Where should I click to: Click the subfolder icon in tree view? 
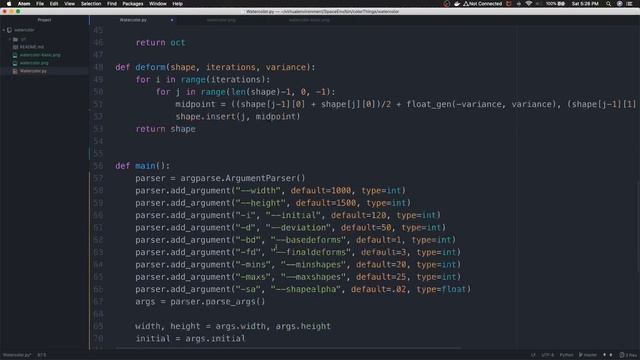point(15,39)
